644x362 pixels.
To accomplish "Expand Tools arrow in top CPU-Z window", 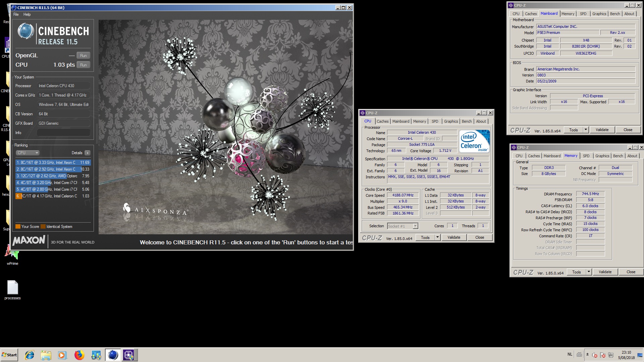I will [586, 130].
